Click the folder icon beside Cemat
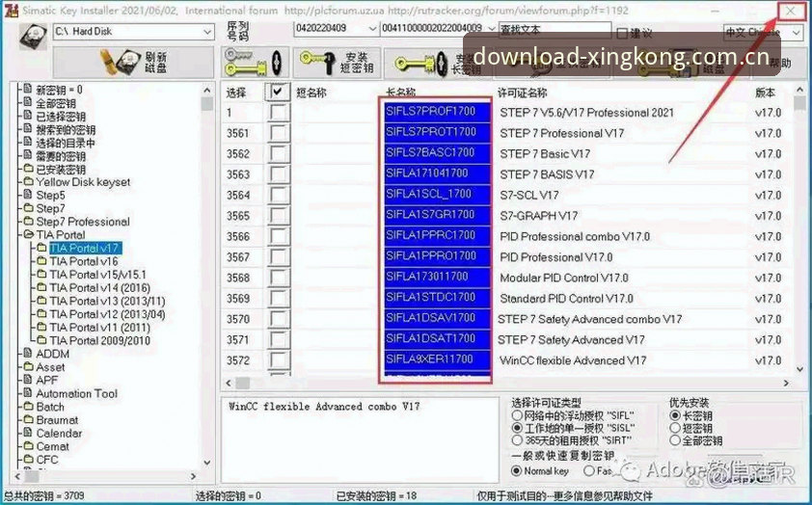 pyautogui.click(x=28, y=446)
